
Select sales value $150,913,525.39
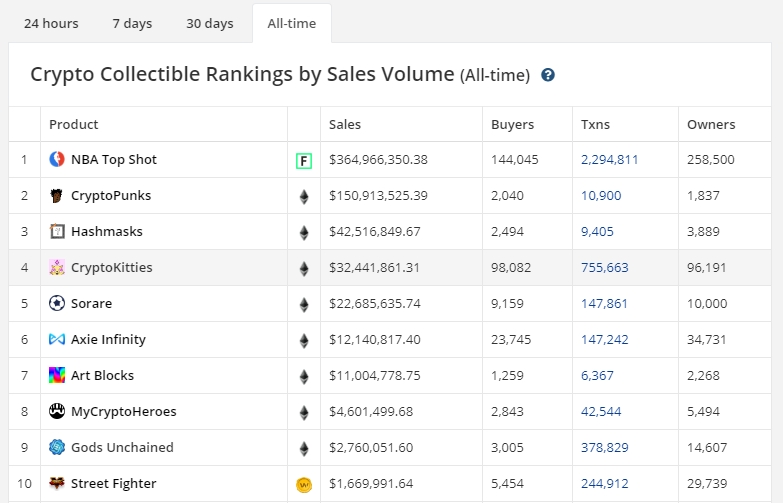pyautogui.click(x=378, y=195)
